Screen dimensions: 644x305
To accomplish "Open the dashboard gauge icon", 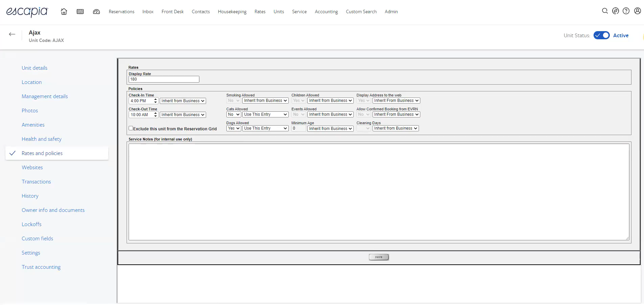I will [x=96, y=12].
